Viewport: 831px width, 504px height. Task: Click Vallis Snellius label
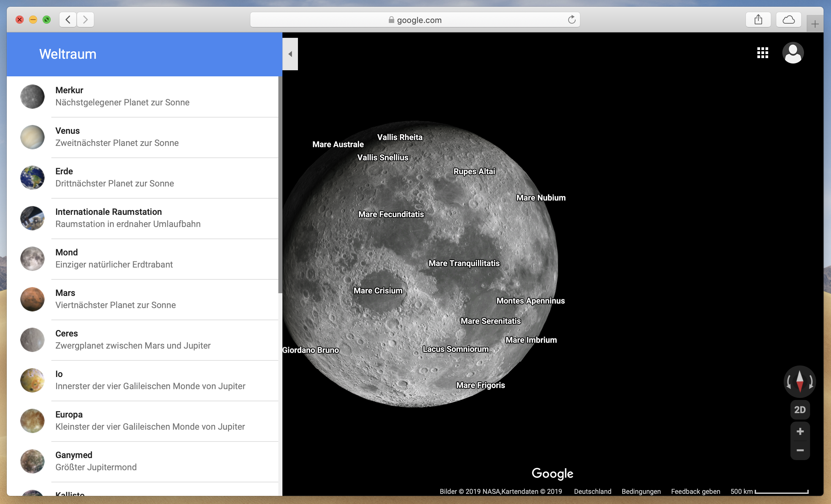click(383, 157)
